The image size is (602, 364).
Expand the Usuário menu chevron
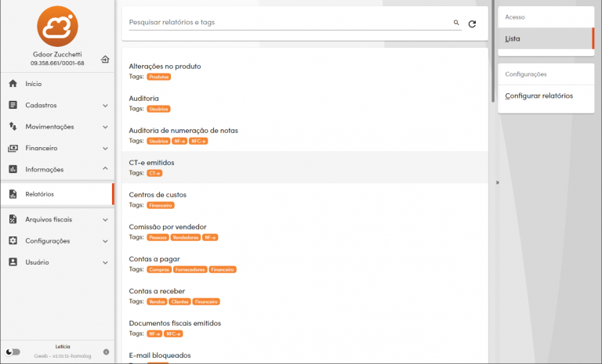(x=105, y=262)
